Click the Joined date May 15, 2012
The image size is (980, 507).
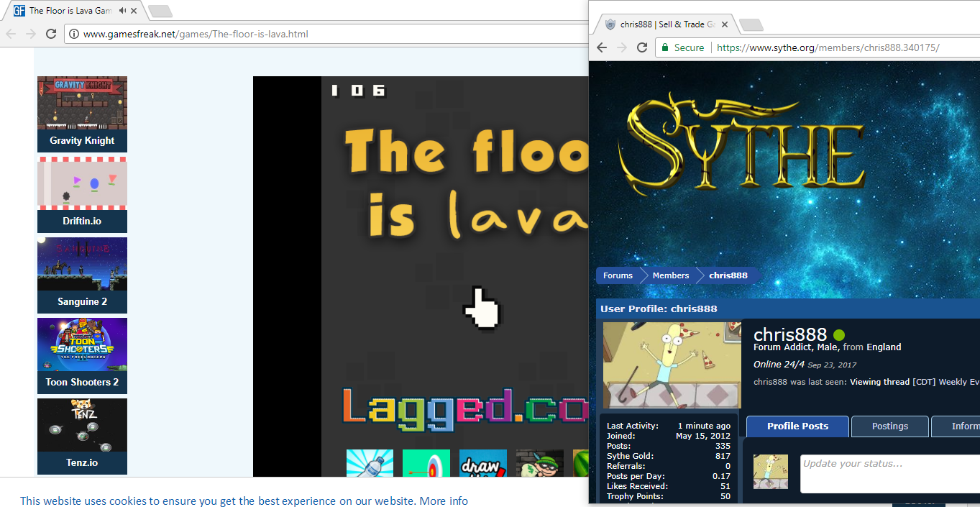click(x=703, y=436)
